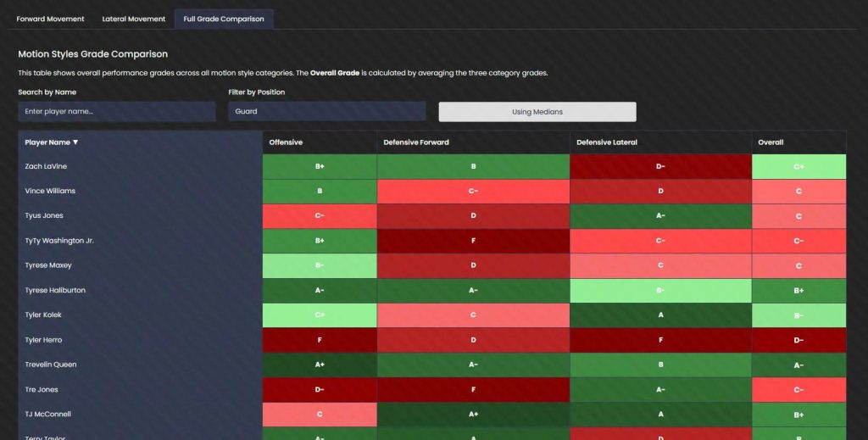Screen dimensions: 868x440
Task: Click the Offensive column header
Action: point(286,142)
